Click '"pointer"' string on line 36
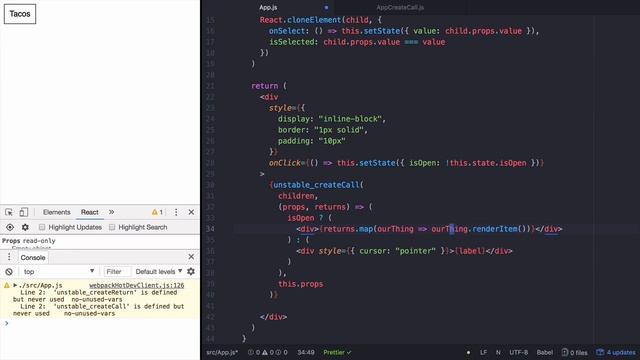640x360 pixels. coord(416,251)
